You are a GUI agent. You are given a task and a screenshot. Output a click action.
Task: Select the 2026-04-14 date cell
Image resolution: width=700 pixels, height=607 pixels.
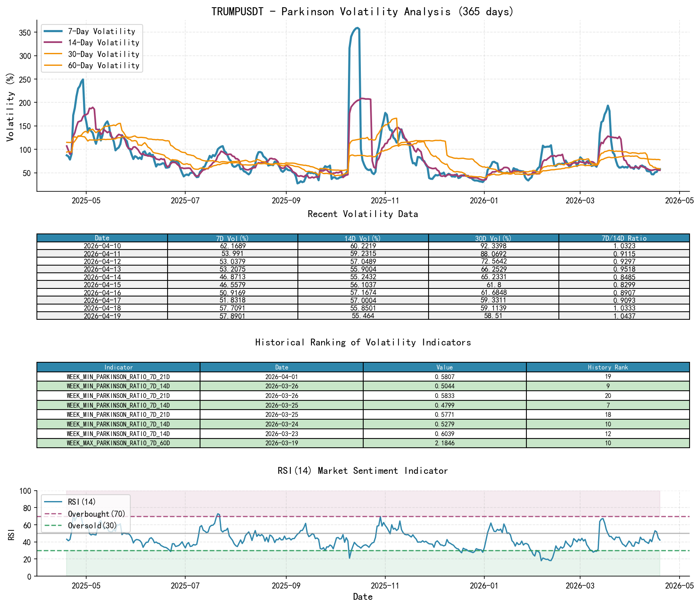(x=102, y=277)
